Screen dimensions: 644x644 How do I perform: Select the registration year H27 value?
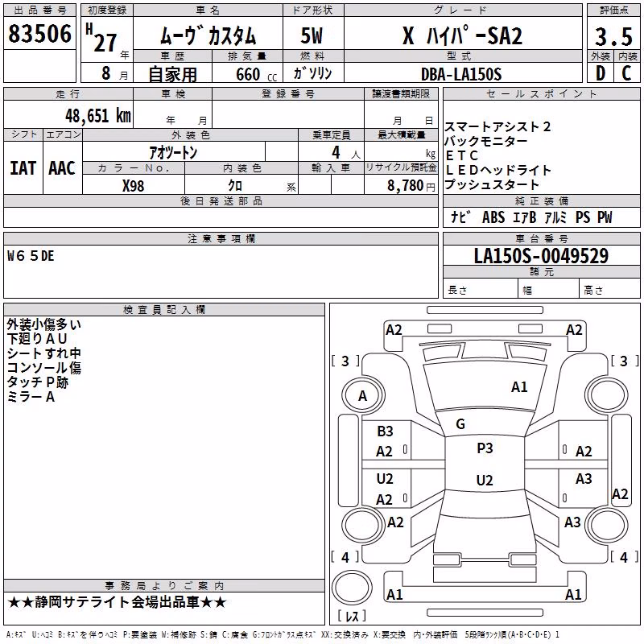pyautogui.click(x=102, y=38)
